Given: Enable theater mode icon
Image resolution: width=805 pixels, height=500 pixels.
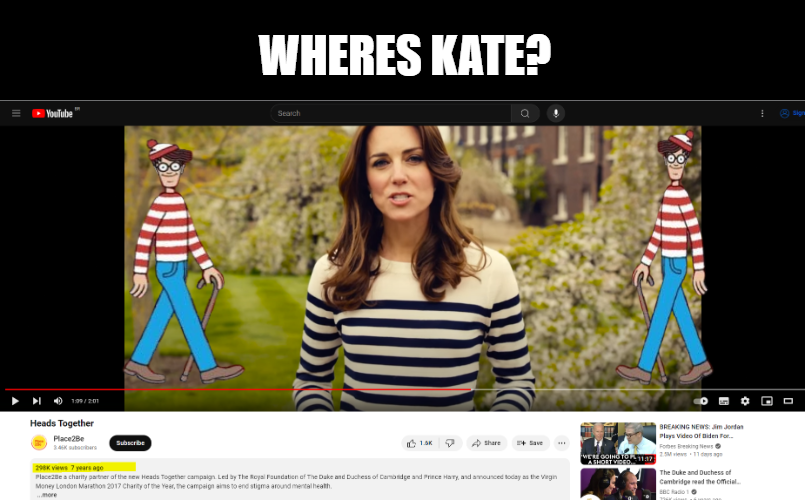Looking at the screenshot, I should [x=788, y=401].
